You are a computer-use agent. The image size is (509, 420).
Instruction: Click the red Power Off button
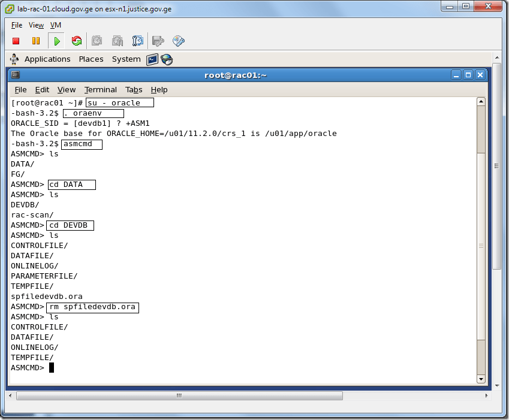[16, 41]
